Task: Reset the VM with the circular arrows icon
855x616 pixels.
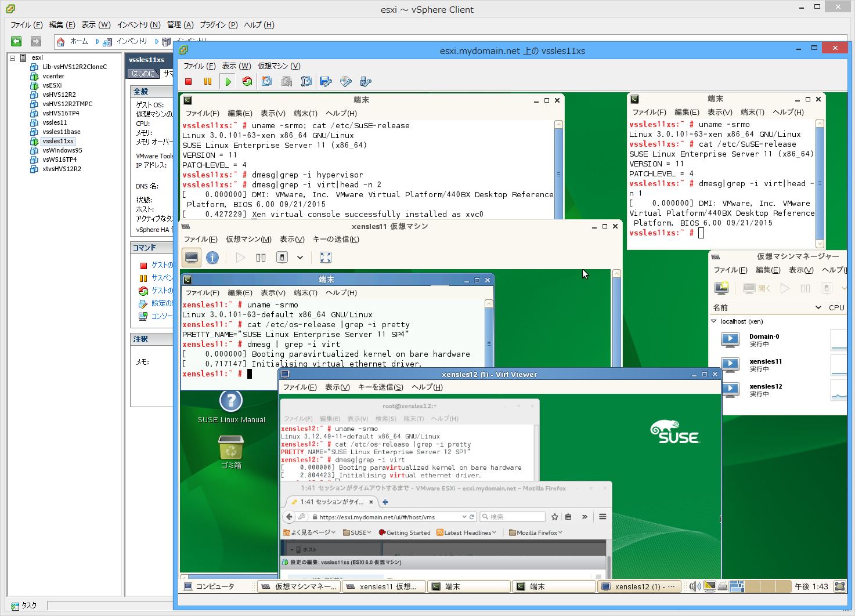Action: (247, 82)
